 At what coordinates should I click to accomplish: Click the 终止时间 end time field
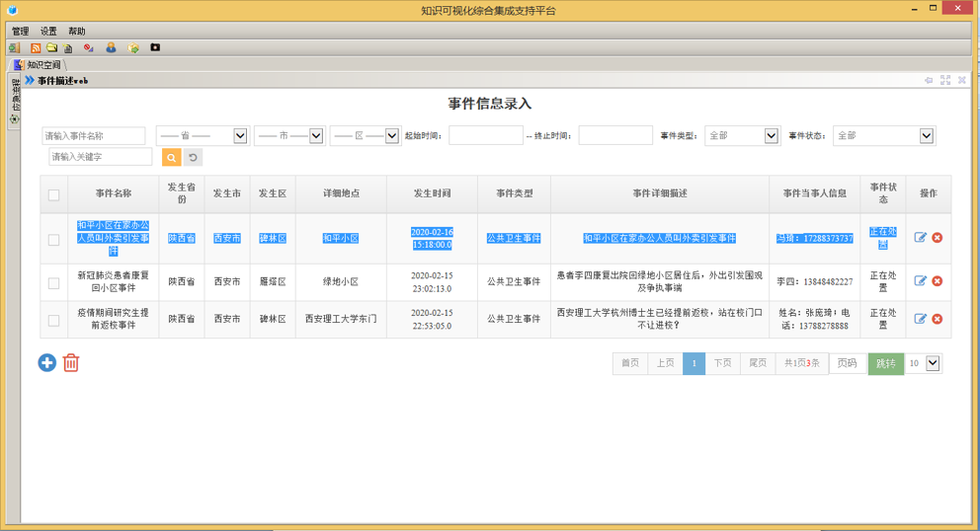point(615,135)
